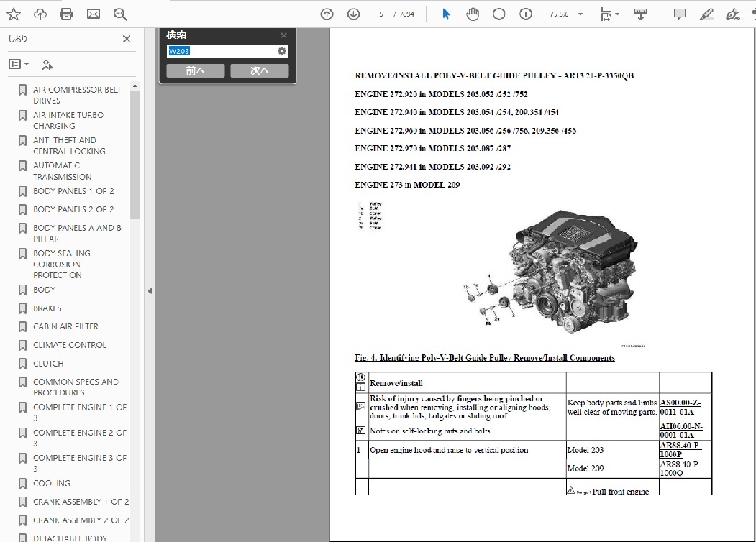
Task: Open the COOLING bookmark
Action: point(52,483)
